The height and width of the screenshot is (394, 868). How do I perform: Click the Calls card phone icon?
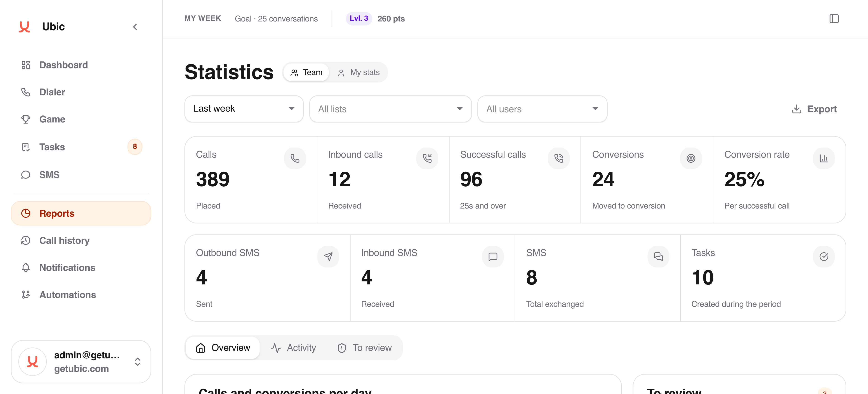(x=295, y=158)
